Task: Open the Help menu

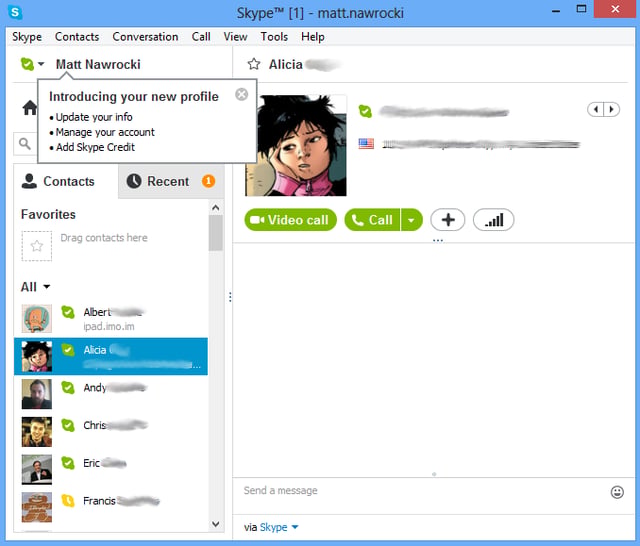Action: tap(313, 37)
